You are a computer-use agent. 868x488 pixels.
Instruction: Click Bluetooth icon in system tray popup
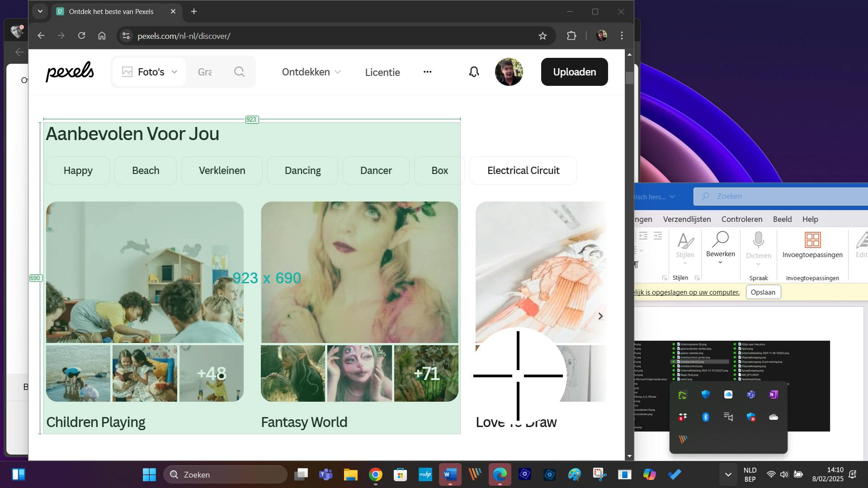[705, 417]
